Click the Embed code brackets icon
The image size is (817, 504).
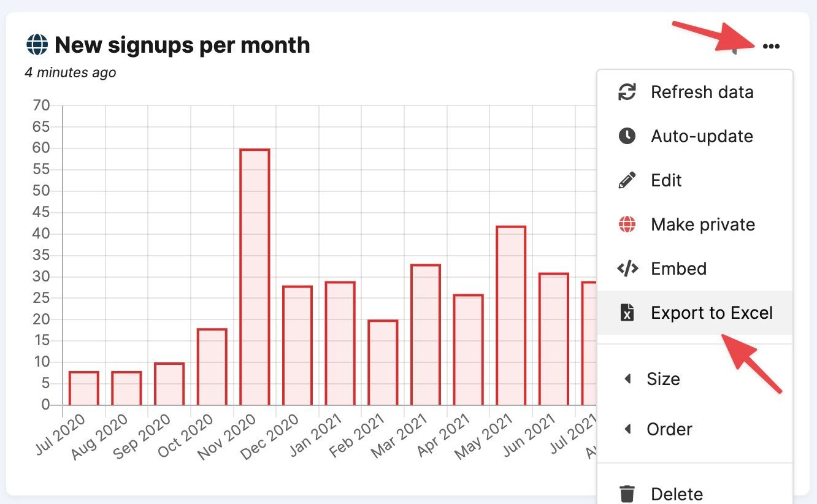[x=627, y=269]
